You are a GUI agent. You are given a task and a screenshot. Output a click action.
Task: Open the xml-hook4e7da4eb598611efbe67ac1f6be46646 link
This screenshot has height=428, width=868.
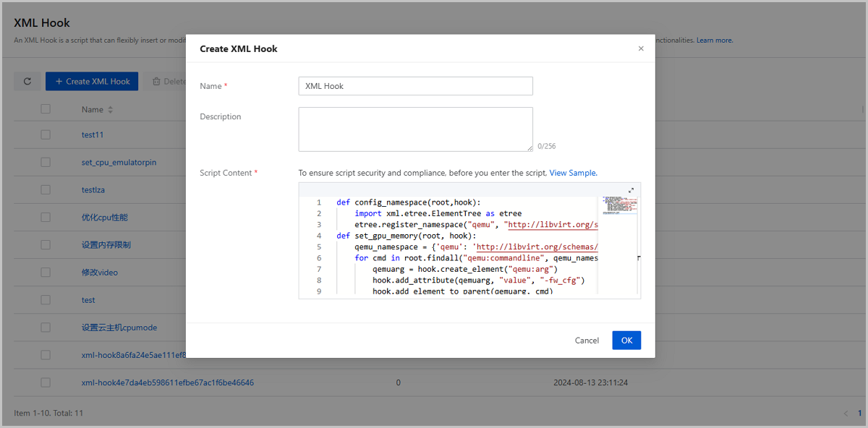tap(168, 382)
